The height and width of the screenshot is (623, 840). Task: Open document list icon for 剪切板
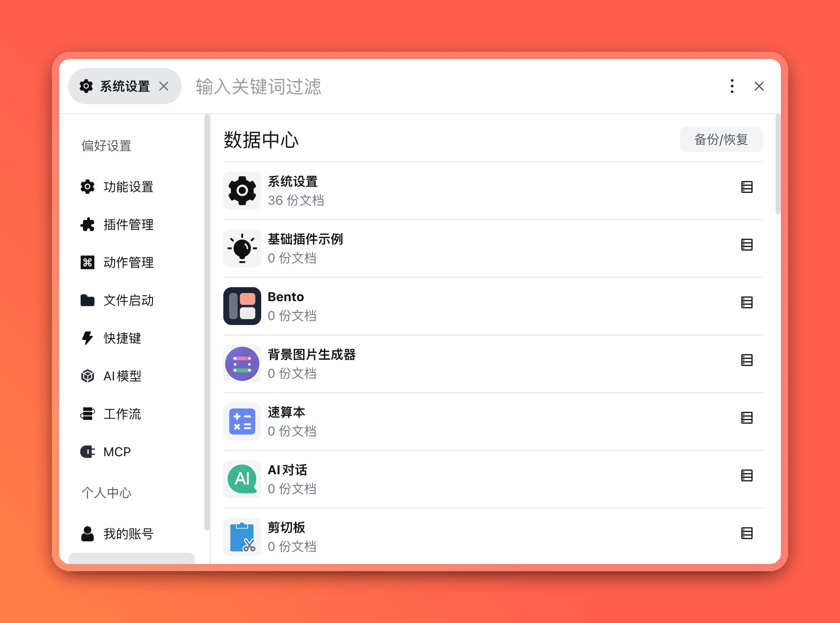point(747,533)
